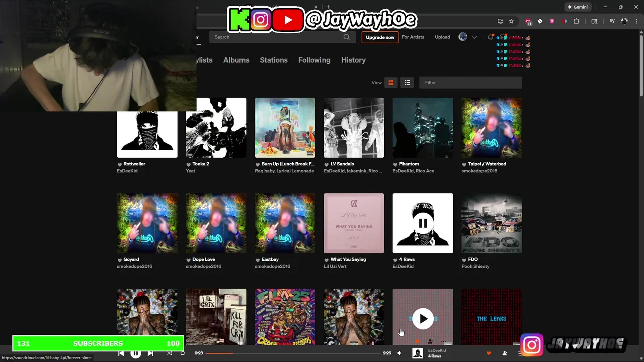Open the Albums tab
Viewport: 644px width, 362px height.
pyautogui.click(x=236, y=60)
